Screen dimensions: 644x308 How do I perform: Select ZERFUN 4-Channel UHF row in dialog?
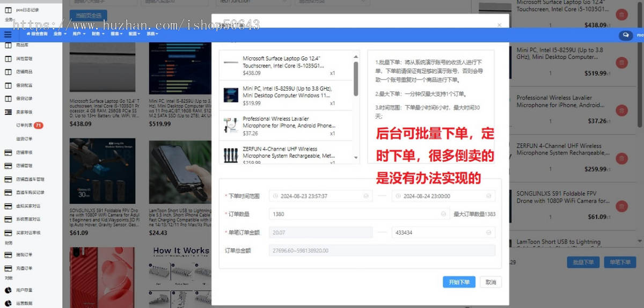pos(286,152)
